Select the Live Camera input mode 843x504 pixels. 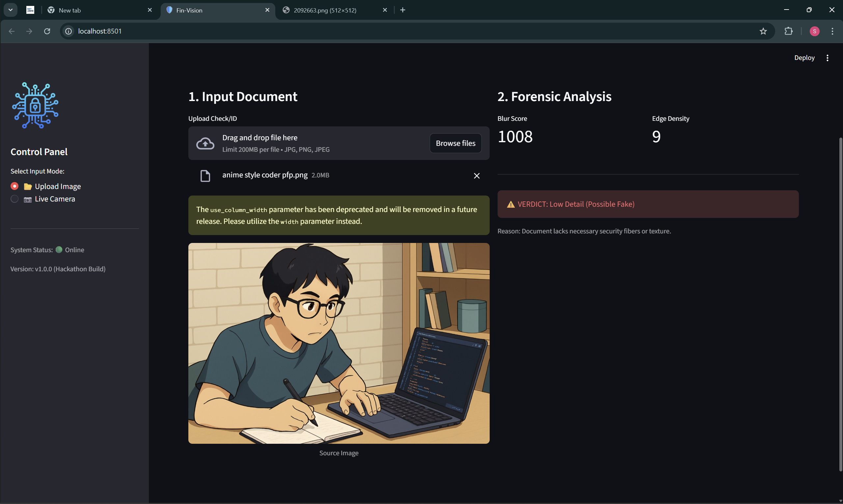pos(14,199)
